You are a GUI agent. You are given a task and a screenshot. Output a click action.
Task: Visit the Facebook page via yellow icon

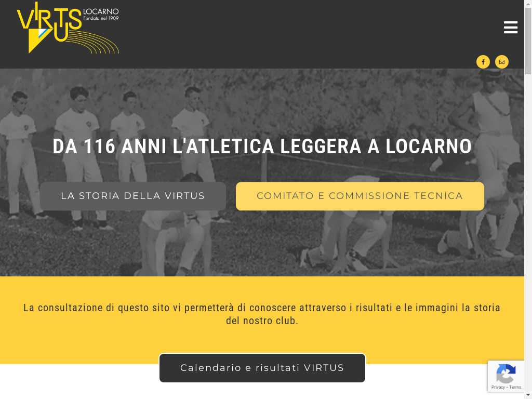[483, 62]
